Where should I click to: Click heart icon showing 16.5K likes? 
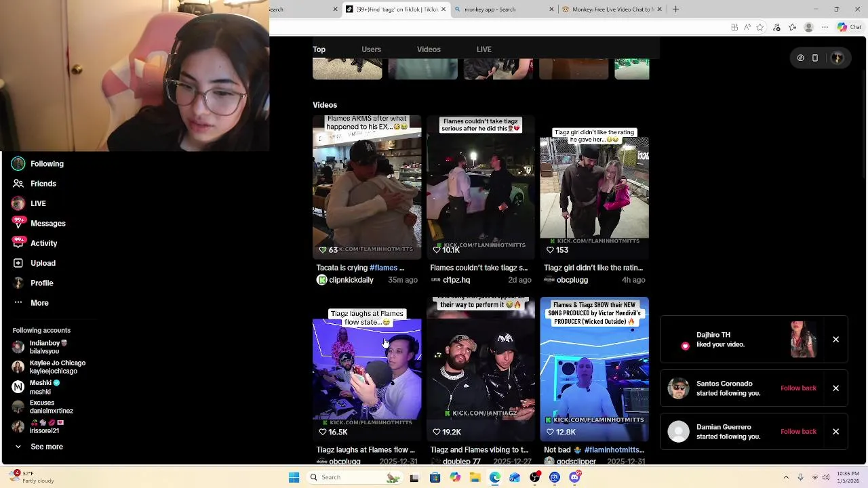(323, 432)
